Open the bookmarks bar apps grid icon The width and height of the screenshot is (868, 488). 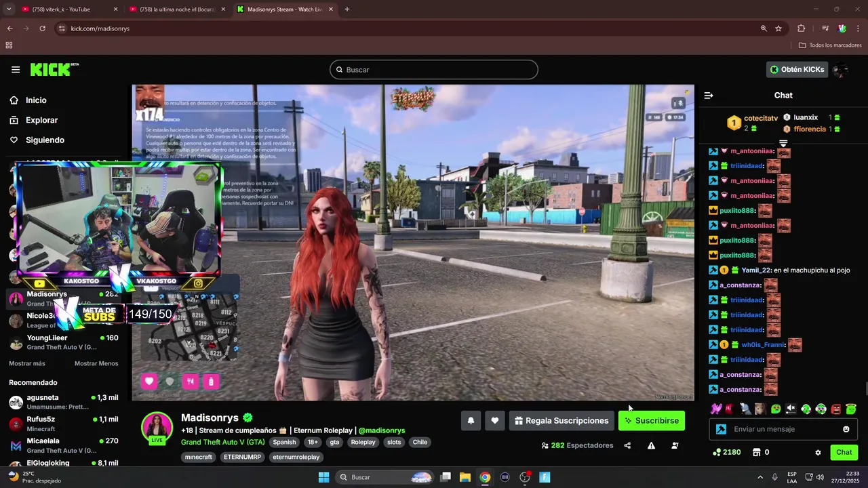coord(9,45)
